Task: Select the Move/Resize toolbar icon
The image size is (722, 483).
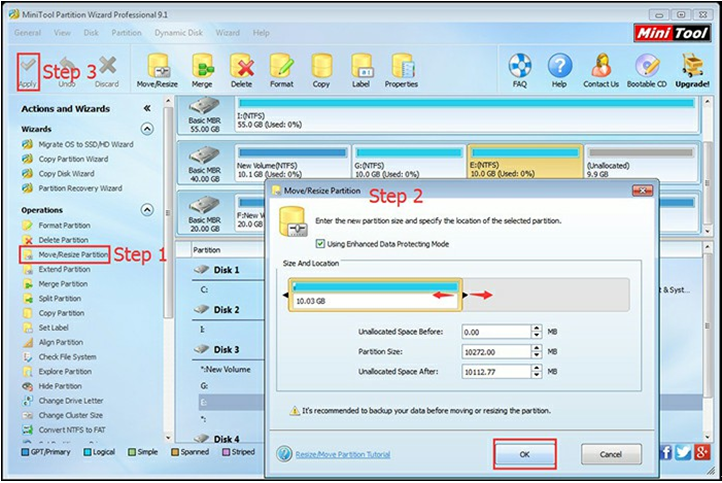Action: [157, 66]
